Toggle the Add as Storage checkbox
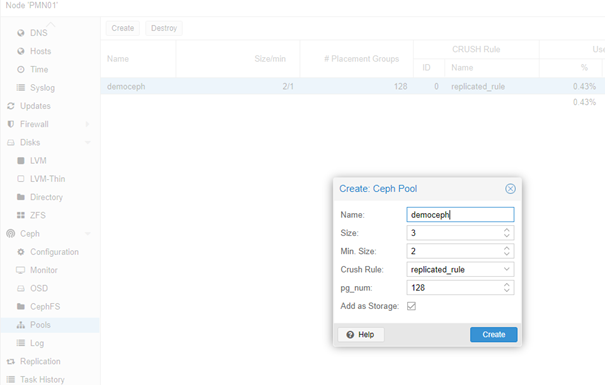Viewport: 605px width, 385px height. [x=411, y=306]
